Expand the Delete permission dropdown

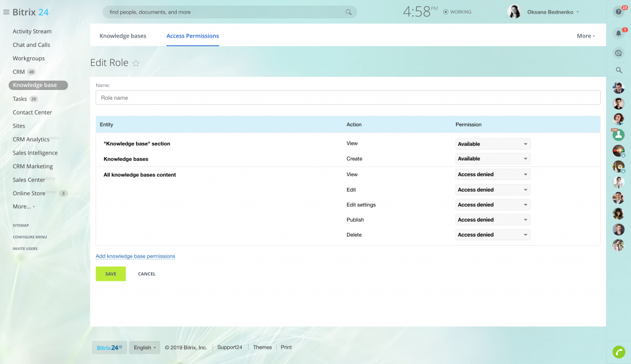point(492,235)
